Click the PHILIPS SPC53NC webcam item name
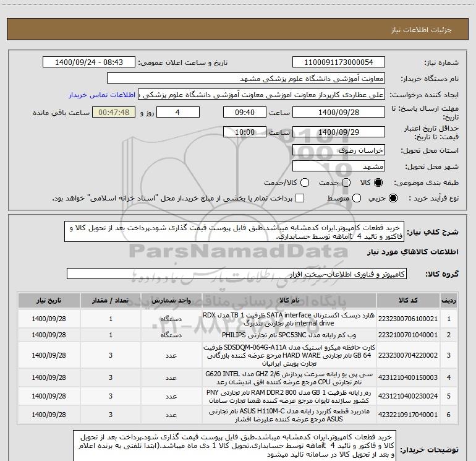This screenshot has width=476, height=461. point(289,335)
